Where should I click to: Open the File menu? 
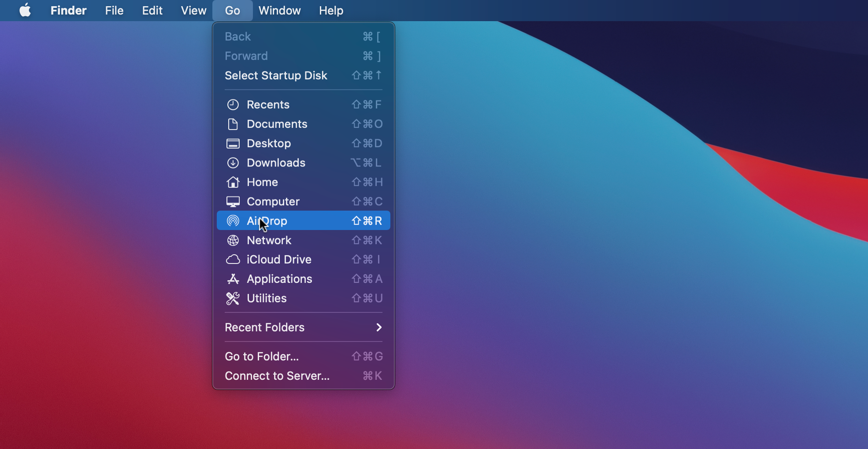point(114,10)
